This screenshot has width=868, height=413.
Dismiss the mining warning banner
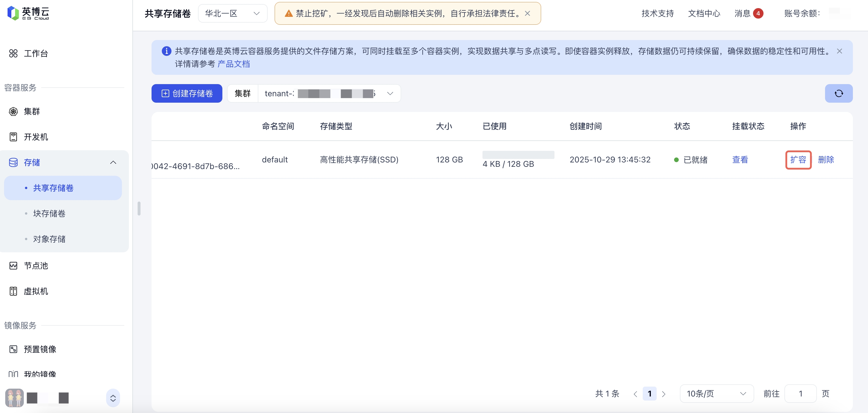[x=527, y=13]
